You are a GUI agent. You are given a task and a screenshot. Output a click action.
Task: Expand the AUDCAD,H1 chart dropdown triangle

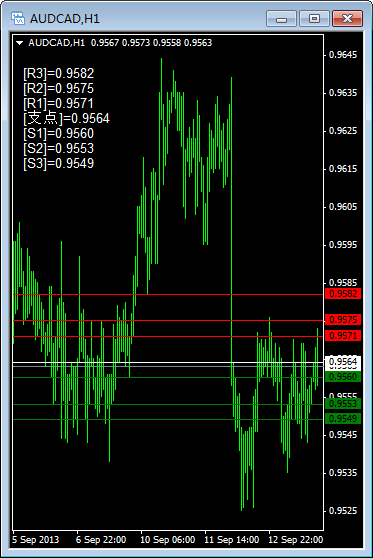pos(20,43)
